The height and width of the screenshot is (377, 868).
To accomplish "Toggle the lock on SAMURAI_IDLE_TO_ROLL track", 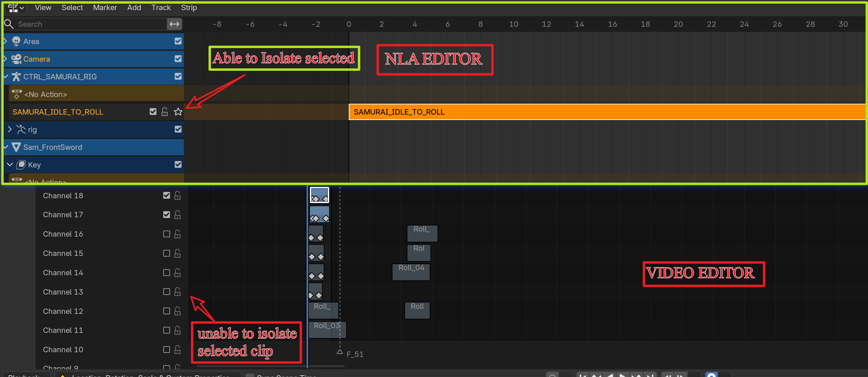I will tap(165, 112).
